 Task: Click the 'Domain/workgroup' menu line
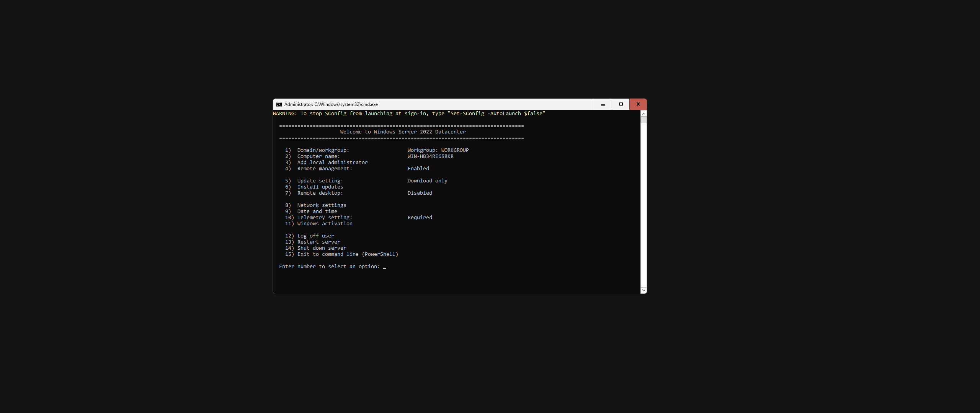pyautogui.click(x=323, y=150)
